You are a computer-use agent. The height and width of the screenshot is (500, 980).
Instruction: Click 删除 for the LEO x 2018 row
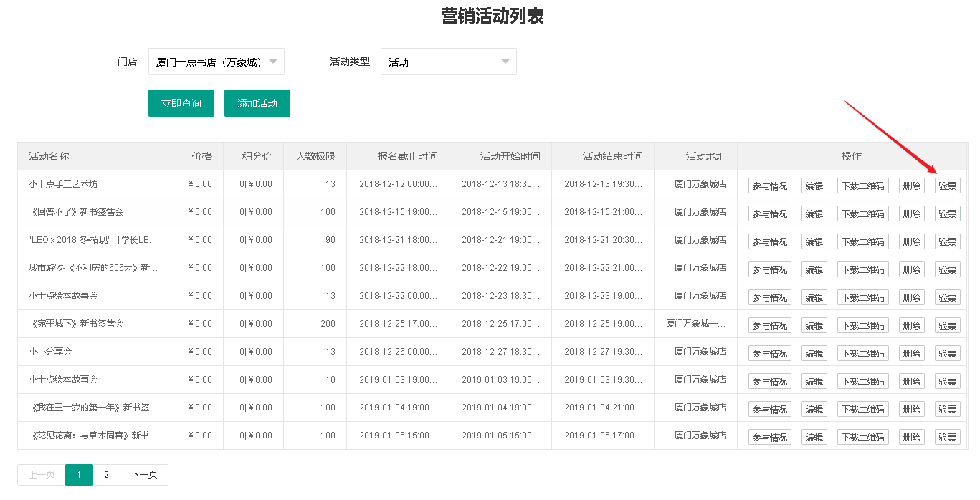click(x=911, y=241)
